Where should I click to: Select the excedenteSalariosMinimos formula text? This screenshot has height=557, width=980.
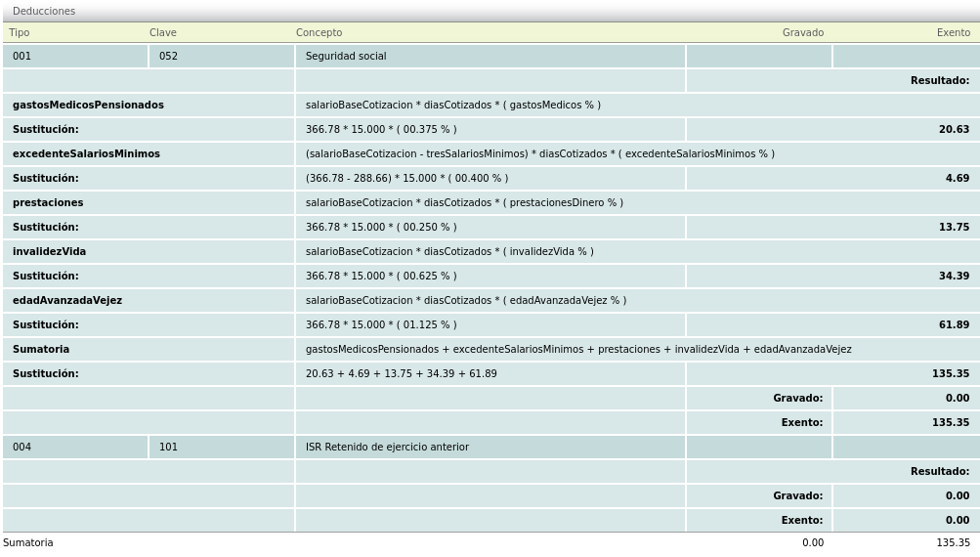539,153
